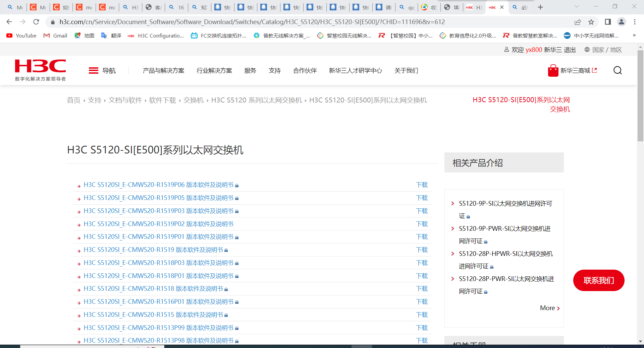Image resolution: width=644 pixels, height=348 pixels.
Task: Click the user account yx800 link
Action: [x=534, y=50]
